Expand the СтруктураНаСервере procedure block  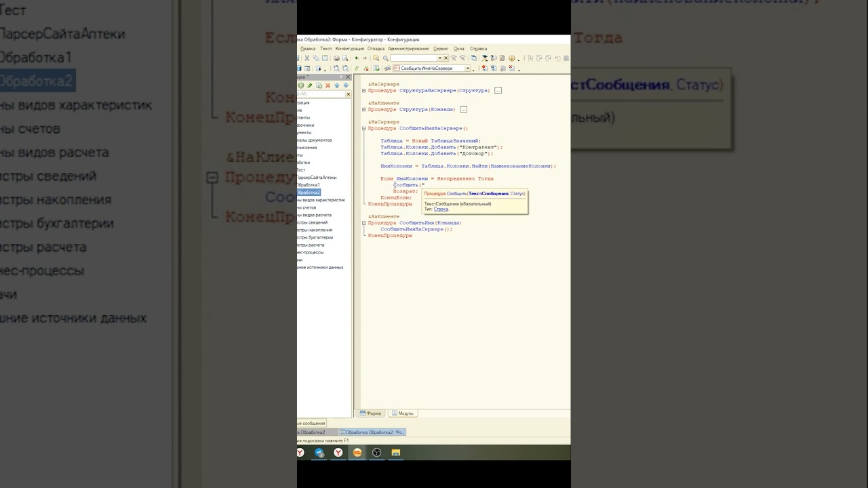pos(364,90)
